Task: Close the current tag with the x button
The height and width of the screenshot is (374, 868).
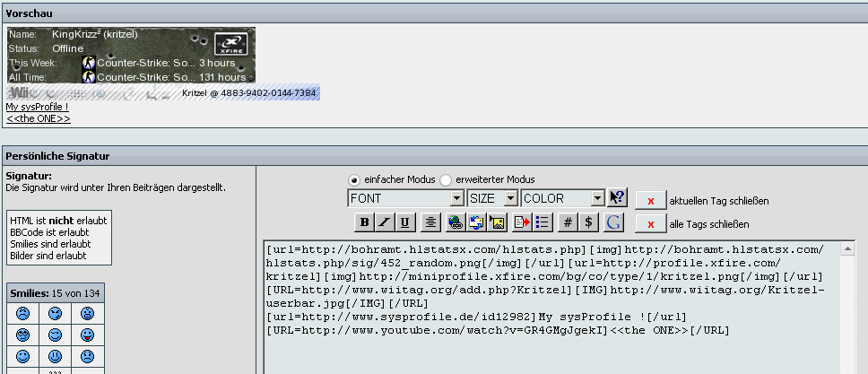Action: click(x=650, y=200)
